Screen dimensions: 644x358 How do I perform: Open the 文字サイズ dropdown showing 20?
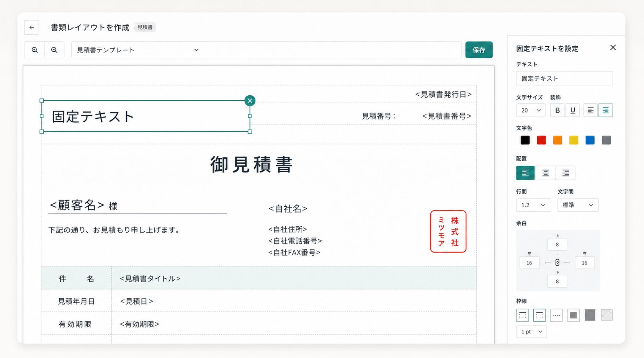531,110
